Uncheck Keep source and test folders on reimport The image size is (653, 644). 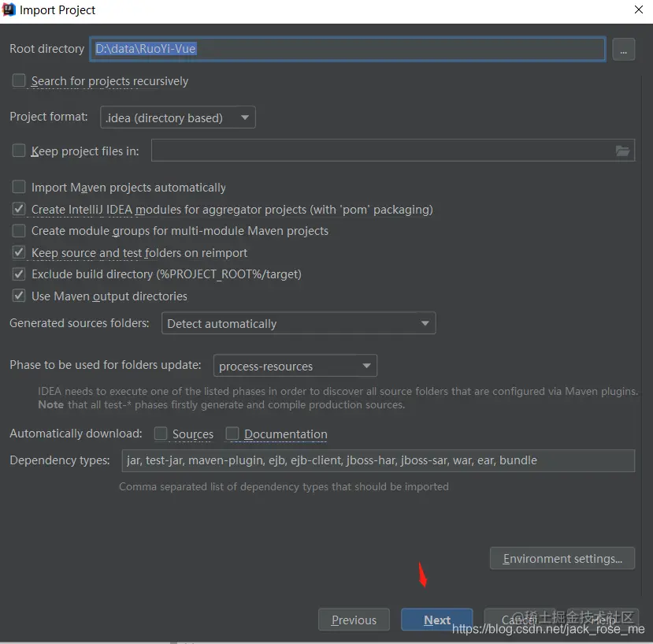(x=19, y=252)
